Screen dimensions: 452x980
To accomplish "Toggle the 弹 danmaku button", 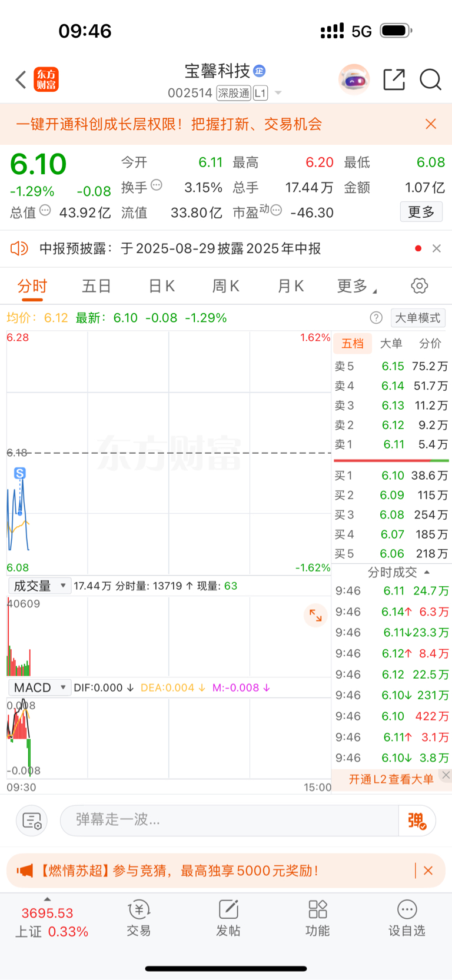I will tap(417, 820).
